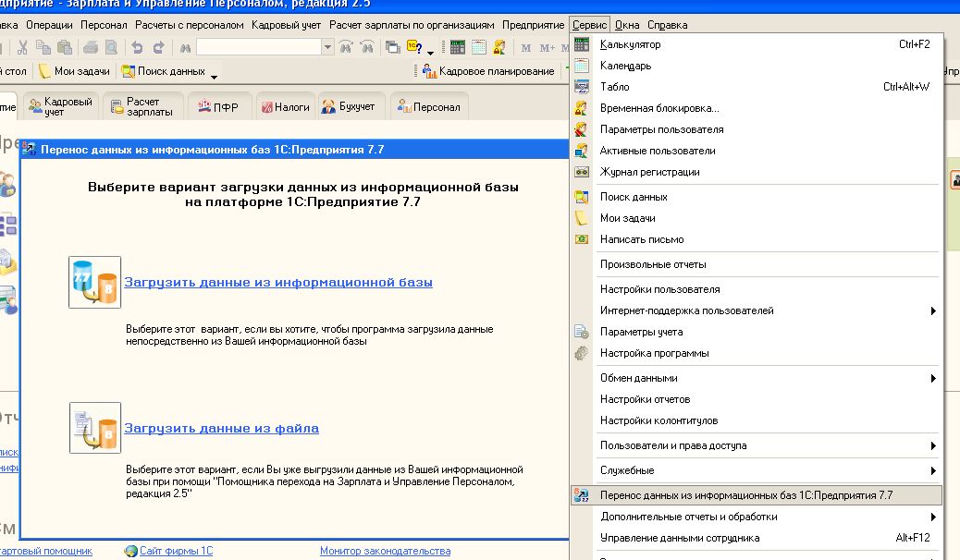Expand Интернет-поддержка пользователей submenu

pos(933,310)
